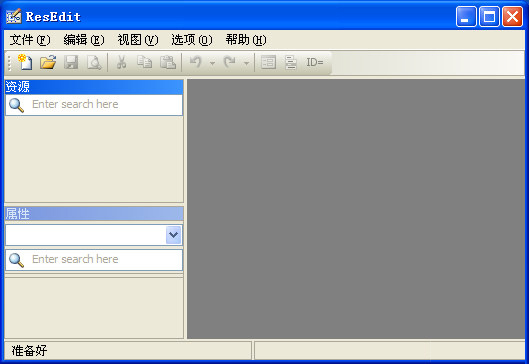529x364 pixels.
Task: Open the 视图(V) menu
Action: tap(138, 40)
